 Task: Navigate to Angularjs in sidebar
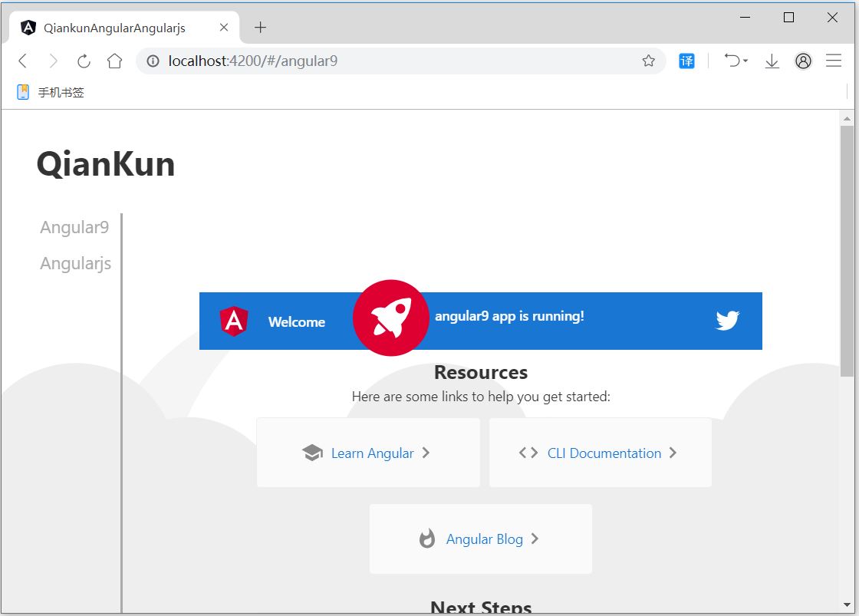pos(76,264)
